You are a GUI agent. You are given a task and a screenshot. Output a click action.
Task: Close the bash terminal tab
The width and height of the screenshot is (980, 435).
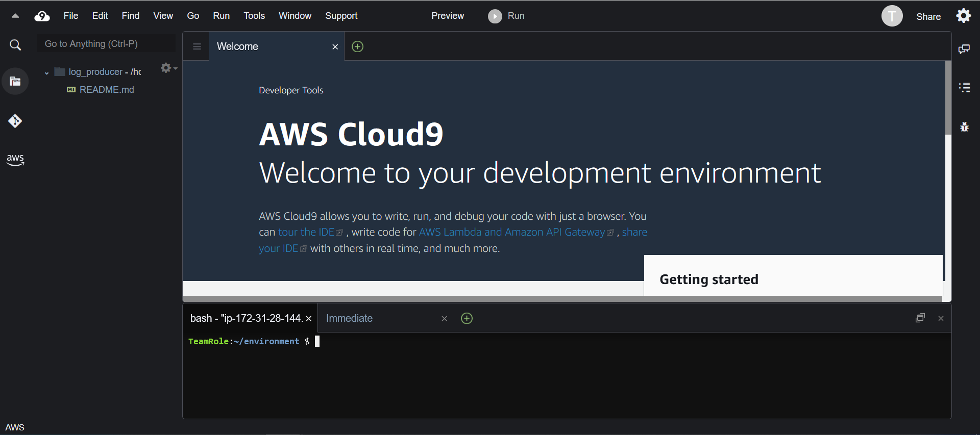[x=308, y=319]
